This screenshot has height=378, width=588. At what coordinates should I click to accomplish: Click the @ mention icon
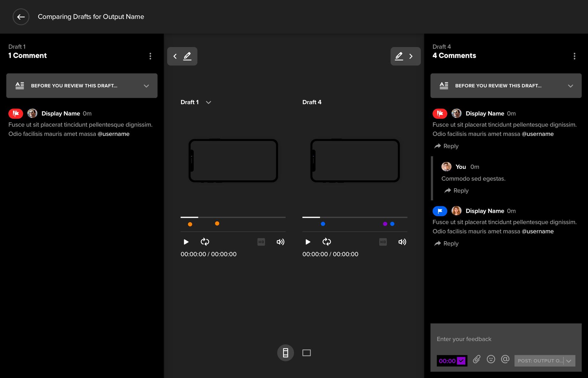point(505,359)
